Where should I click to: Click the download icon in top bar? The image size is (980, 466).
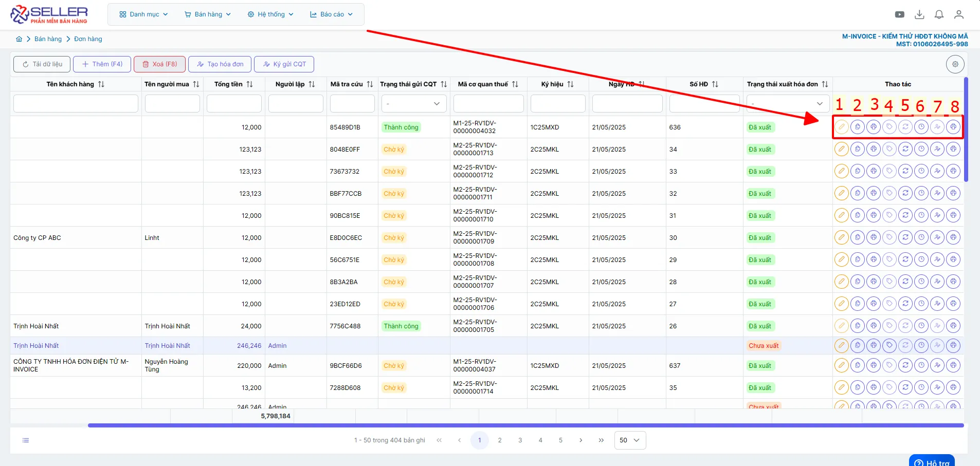[919, 14]
